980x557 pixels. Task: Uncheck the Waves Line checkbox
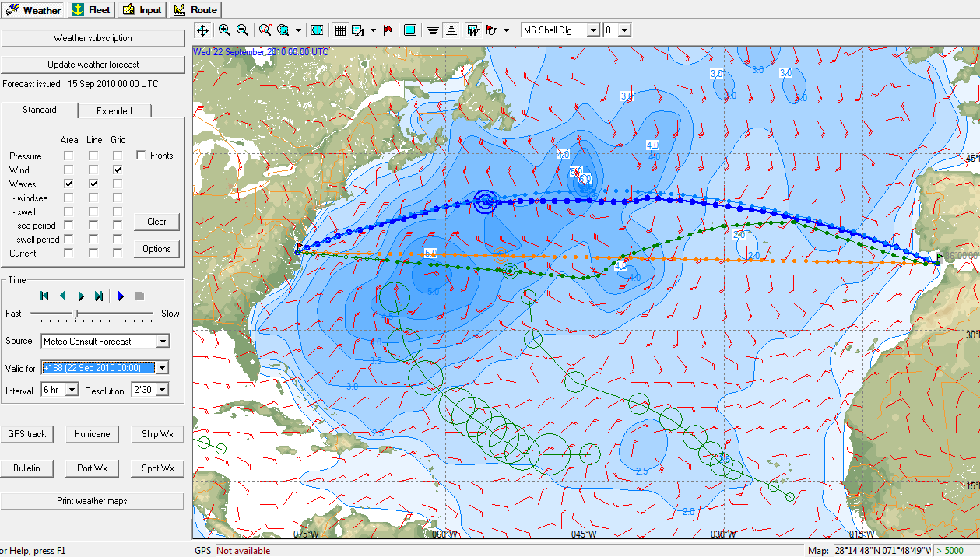tap(93, 184)
